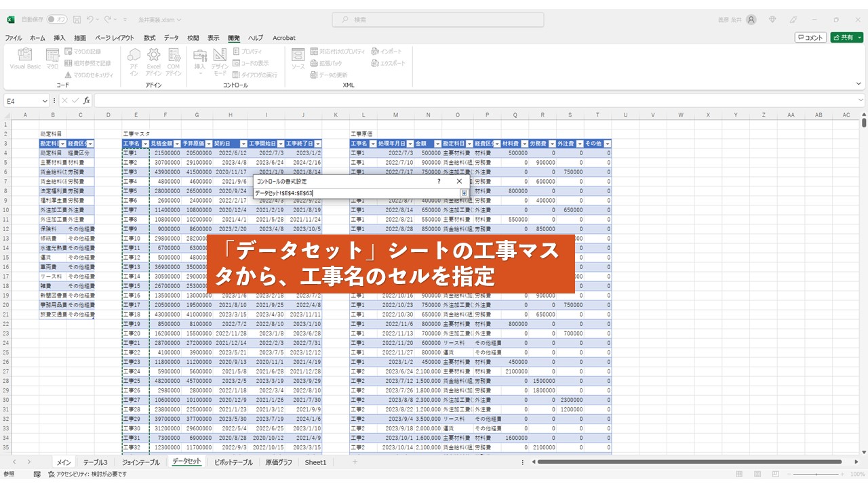Open the 工事終了日 column filter dropdown
This screenshot has height=488, width=868.
click(318, 144)
